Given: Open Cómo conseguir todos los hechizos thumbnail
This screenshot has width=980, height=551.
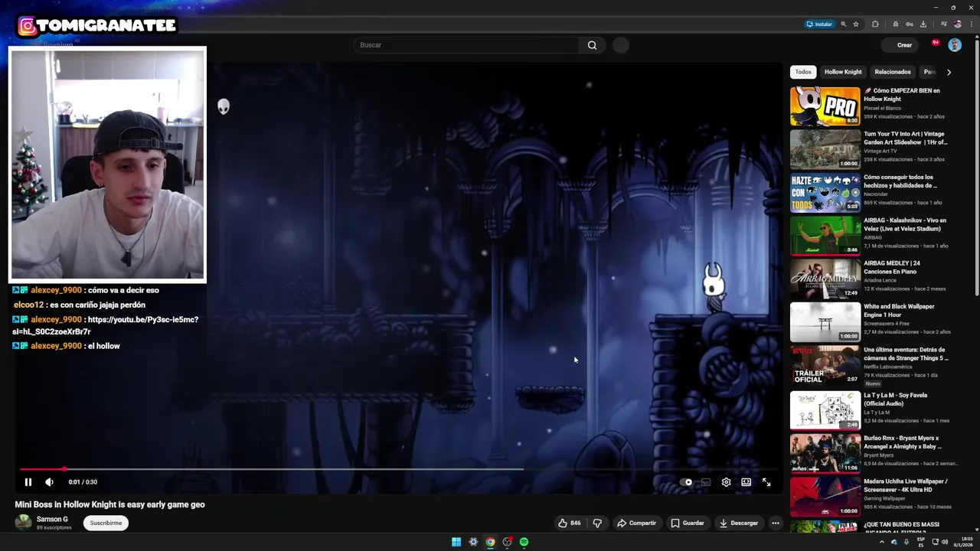Looking at the screenshot, I should click(x=825, y=193).
